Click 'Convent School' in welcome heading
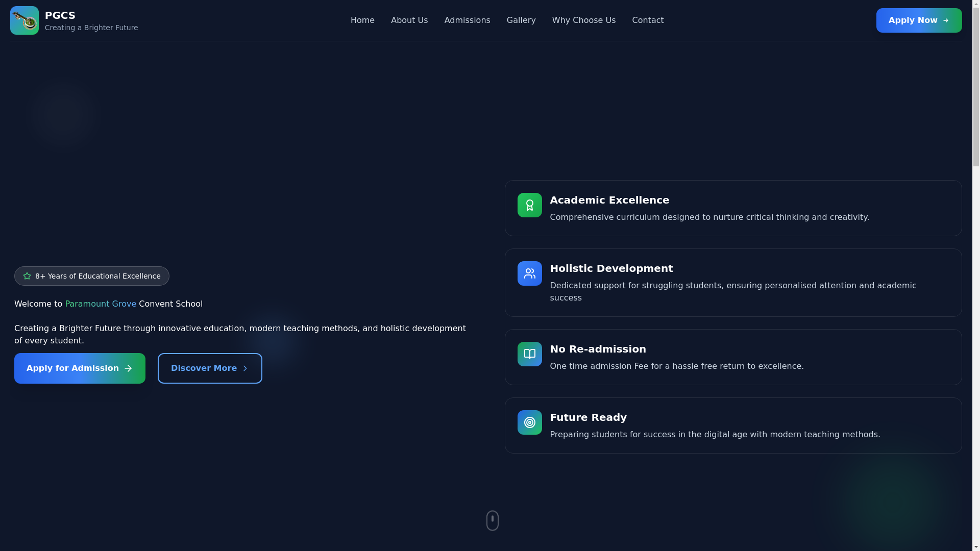The height and width of the screenshot is (551, 980). click(170, 304)
